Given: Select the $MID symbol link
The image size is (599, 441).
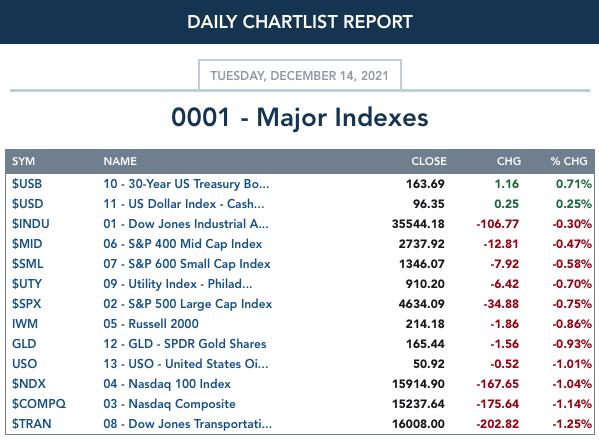Looking at the screenshot, I should (x=27, y=244).
